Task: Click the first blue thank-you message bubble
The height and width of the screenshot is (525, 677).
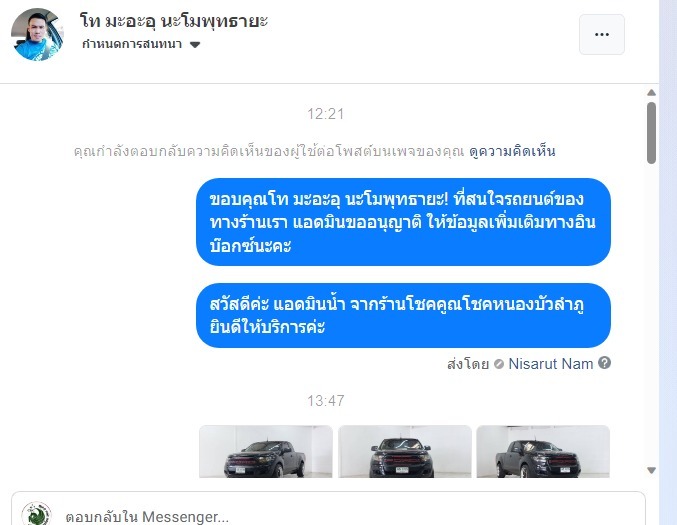Action: [x=403, y=222]
